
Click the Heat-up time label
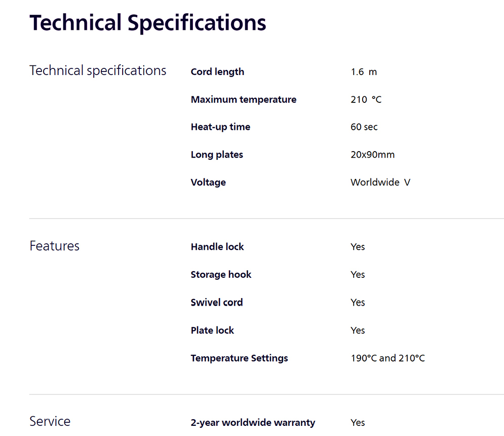click(220, 127)
